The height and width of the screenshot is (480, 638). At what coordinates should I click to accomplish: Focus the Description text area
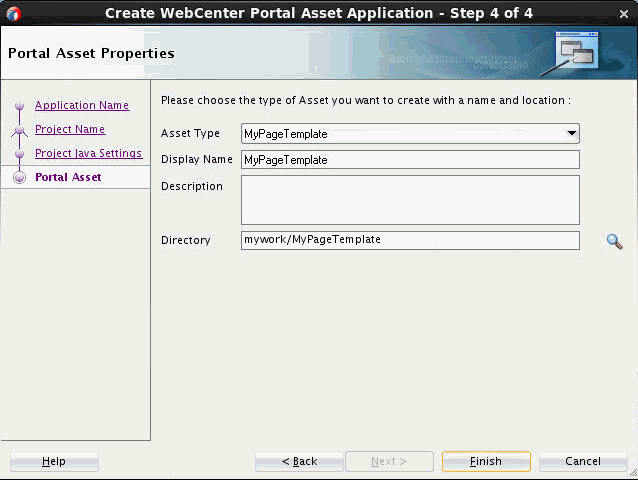(x=410, y=200)
